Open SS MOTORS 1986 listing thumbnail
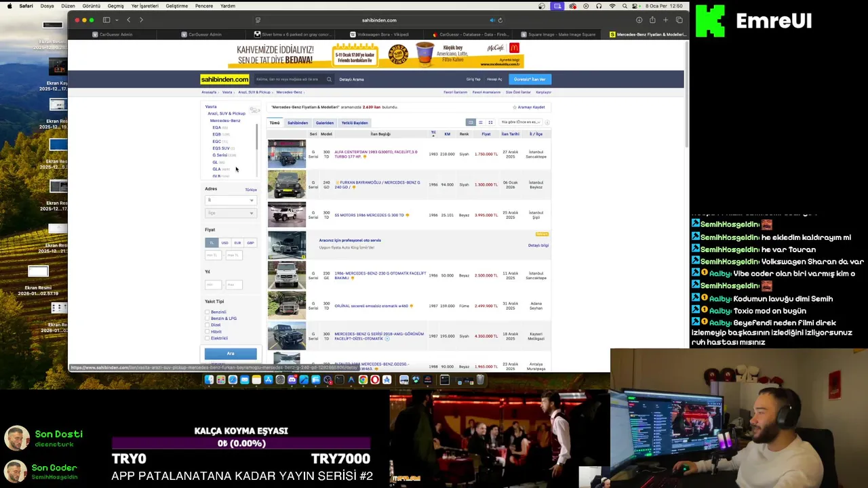The image size is (868, 488). coord(287,214)
